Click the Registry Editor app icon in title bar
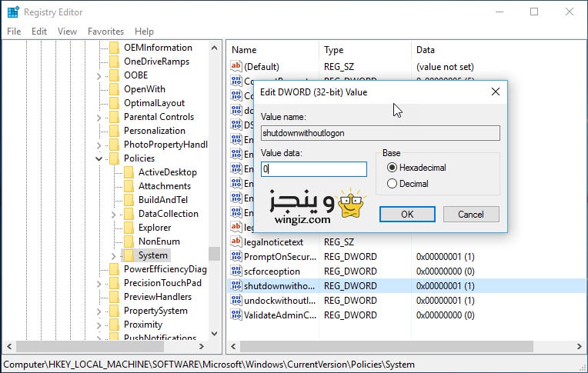This screenshot has height=373, width=588. pyautogui.click(x=12, y=12)
